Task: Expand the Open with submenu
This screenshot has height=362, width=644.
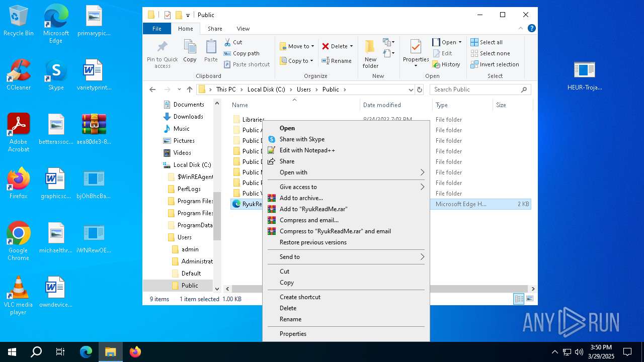Action: click(x=346, y=172)
